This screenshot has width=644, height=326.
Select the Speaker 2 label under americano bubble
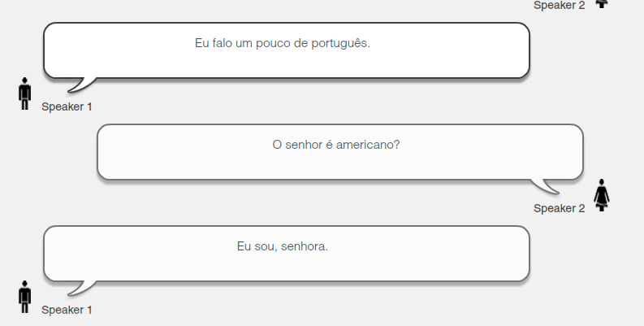click(x=559, y=208)
